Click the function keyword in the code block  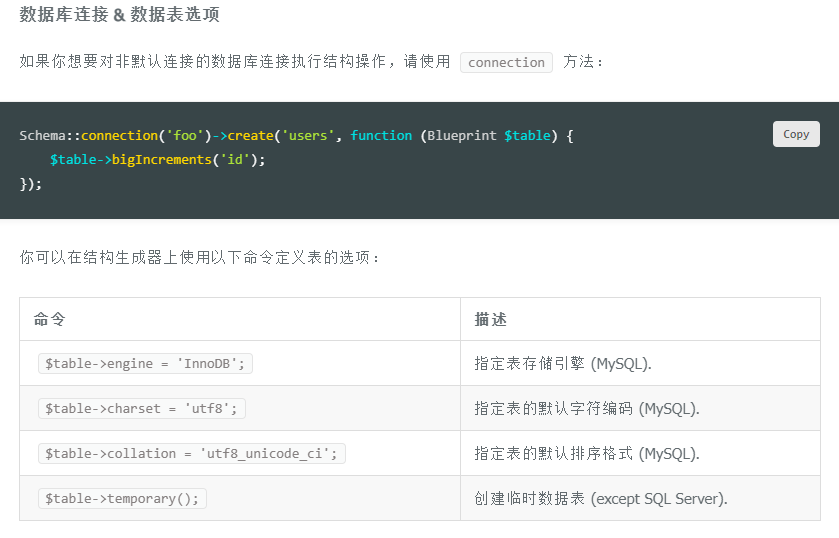click(381, 135)
